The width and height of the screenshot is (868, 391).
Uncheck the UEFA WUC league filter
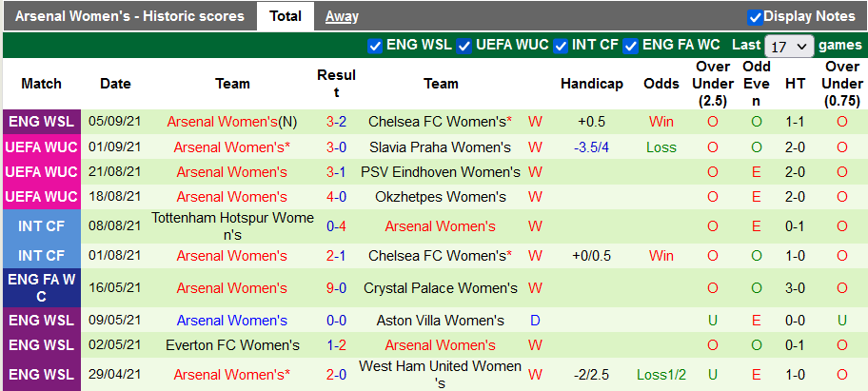[464, 45]
